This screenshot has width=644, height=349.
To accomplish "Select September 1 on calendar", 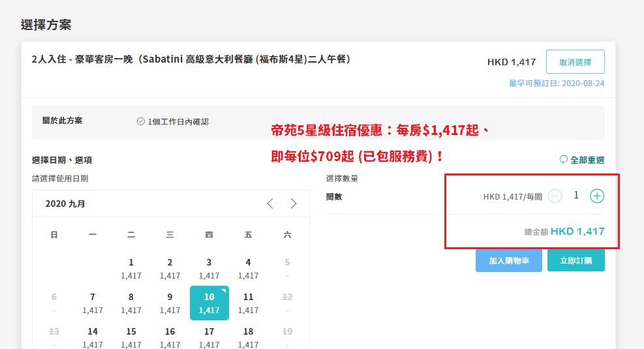I will click(x=131, y=269).
